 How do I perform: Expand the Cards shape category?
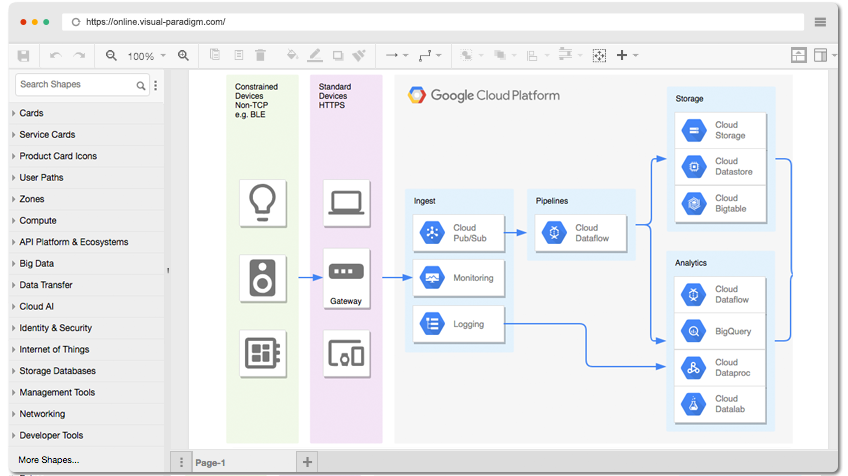(x=87, y=113)
